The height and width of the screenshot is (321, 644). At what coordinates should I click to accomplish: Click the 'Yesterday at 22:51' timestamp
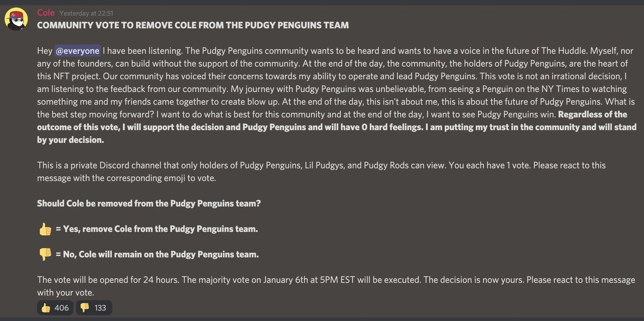(x=86, y=13)
